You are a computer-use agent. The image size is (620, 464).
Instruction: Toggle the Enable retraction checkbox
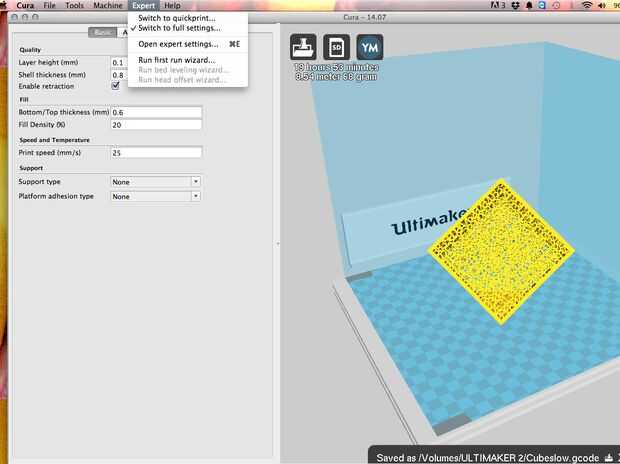(115, 85)
